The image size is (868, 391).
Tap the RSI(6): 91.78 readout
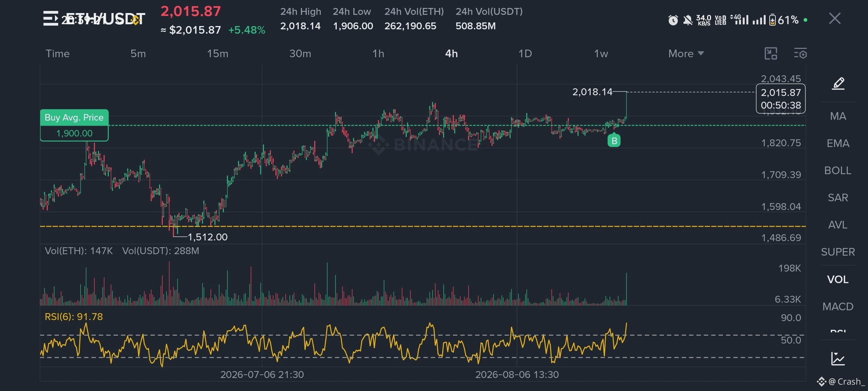pos(74,317)
